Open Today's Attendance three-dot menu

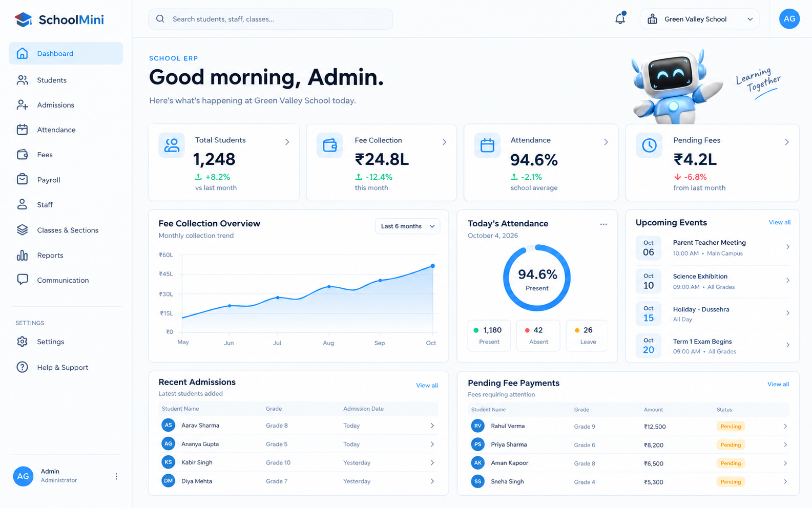point(603,224)
